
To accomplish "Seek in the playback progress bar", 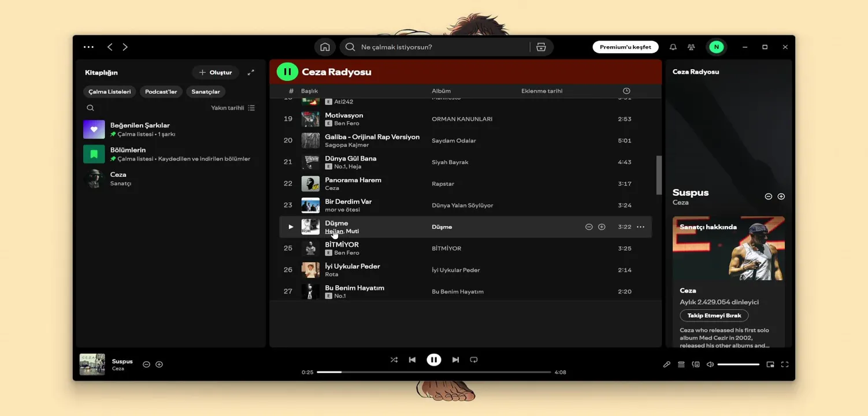I will (433, 372).
